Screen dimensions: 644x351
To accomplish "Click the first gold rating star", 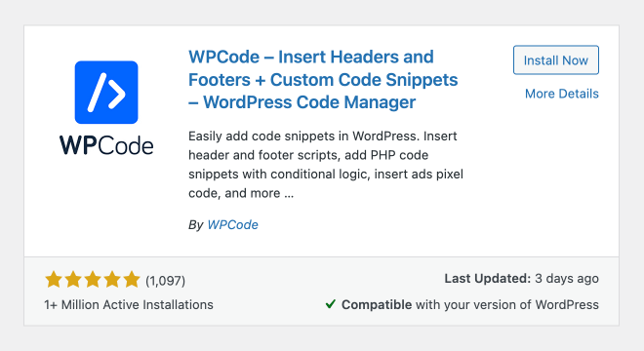I will click(54, 280).
